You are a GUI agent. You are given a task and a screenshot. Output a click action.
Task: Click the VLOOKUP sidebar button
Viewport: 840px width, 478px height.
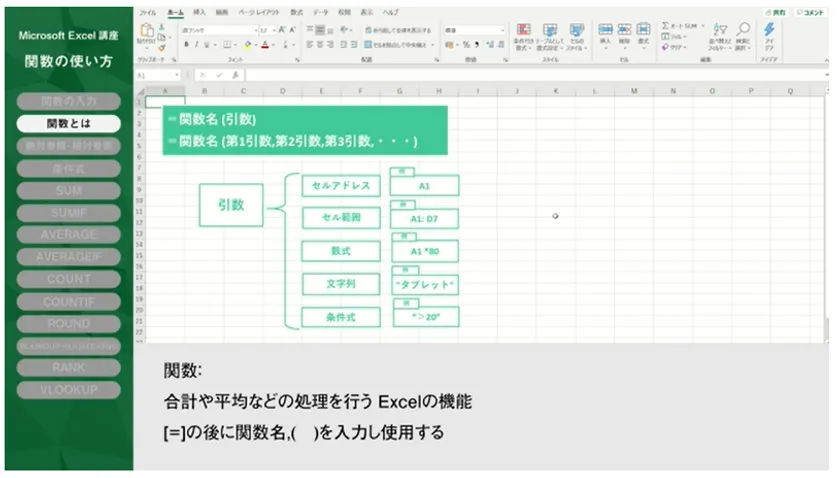click(69, 390)
